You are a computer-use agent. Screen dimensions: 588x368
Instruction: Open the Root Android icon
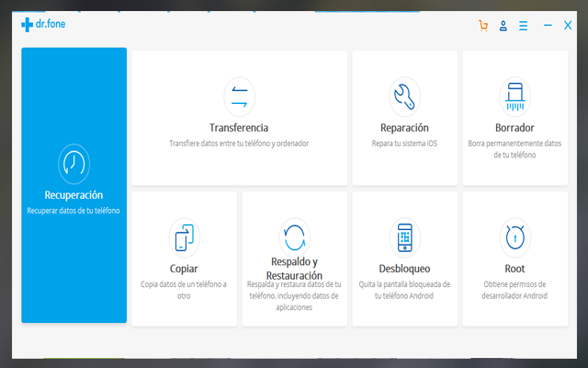click(x=514, y=236)
